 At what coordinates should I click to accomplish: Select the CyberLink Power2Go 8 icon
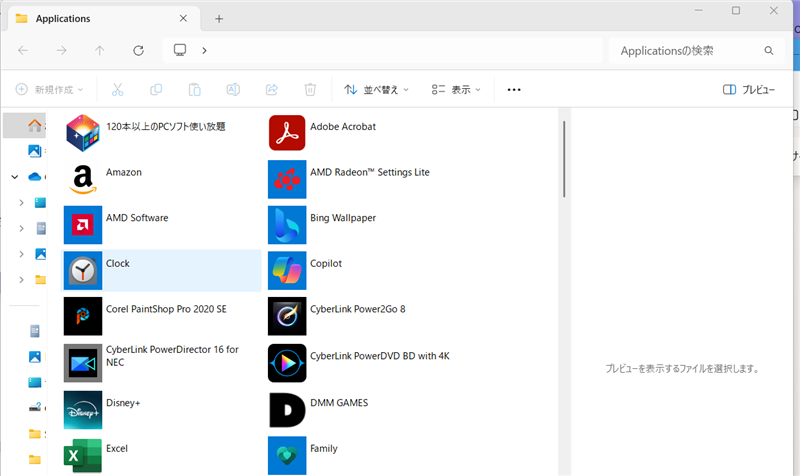click(287, 316)
